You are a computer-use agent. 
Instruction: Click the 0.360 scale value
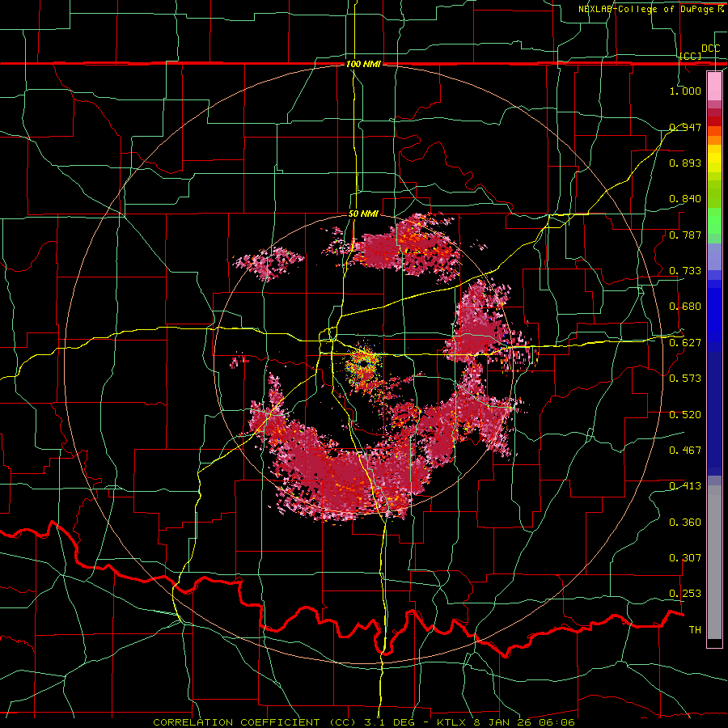coord(685,523)
